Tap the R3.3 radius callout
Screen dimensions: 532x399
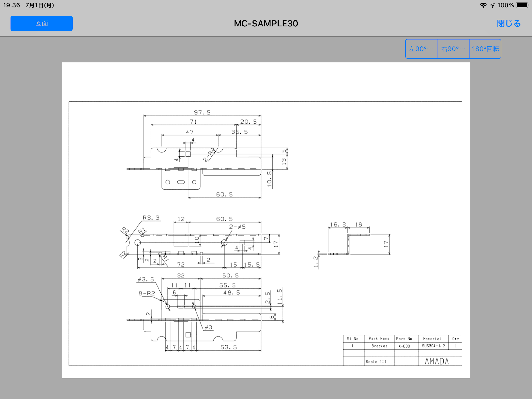[151, 218]
